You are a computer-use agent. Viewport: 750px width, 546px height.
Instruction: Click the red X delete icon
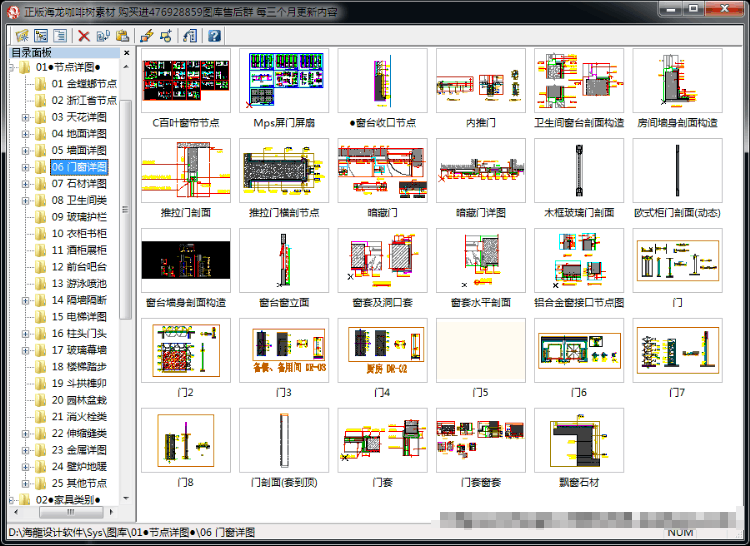coord(84,36)
